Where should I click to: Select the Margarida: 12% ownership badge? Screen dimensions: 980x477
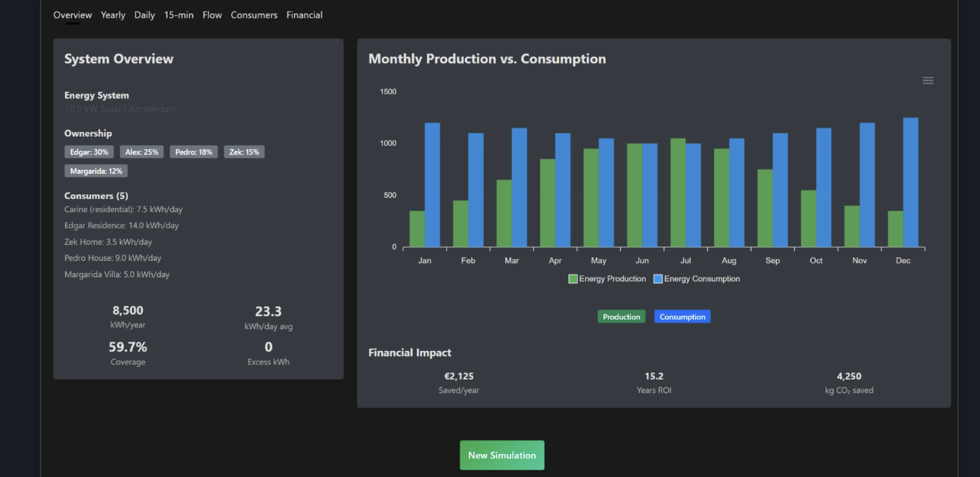click(x=96, y=171)
